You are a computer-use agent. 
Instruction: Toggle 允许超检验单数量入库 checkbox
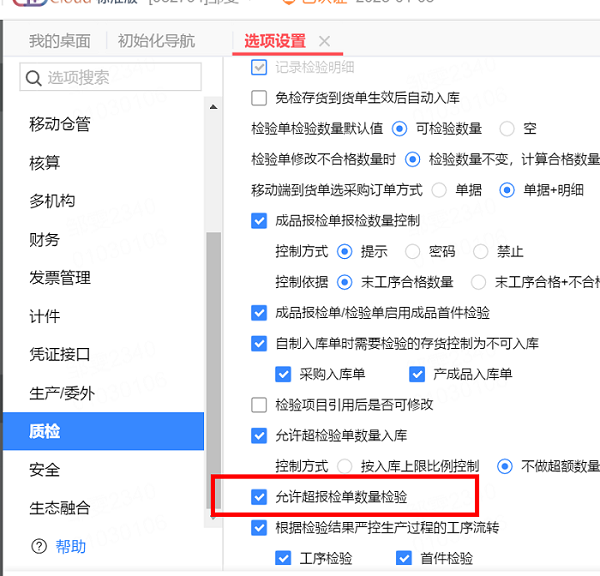pyautogui.click(x=259, y=436)
